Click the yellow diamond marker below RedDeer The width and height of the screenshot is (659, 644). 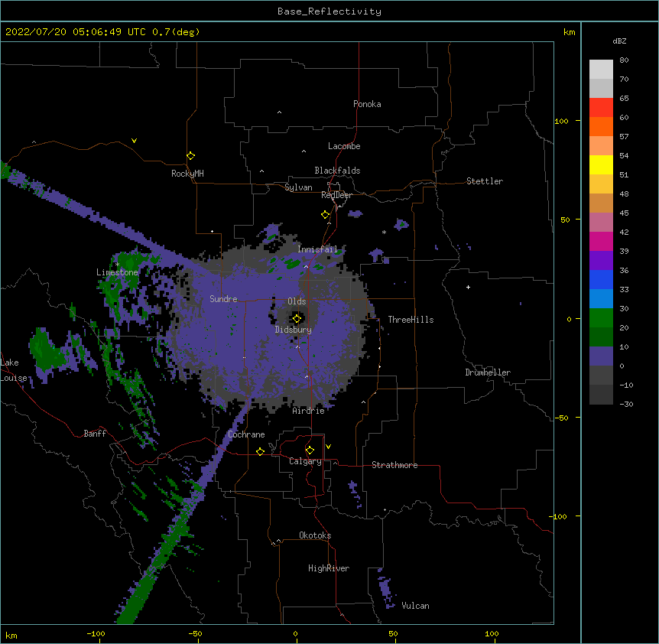click(326, 215)
